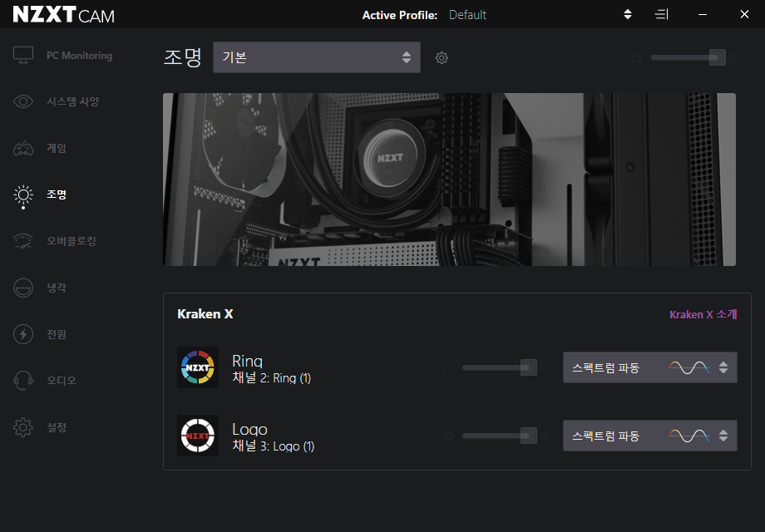
Task: Click the mini mode lines icon in title bar
Action: click(x=661, y=15)
